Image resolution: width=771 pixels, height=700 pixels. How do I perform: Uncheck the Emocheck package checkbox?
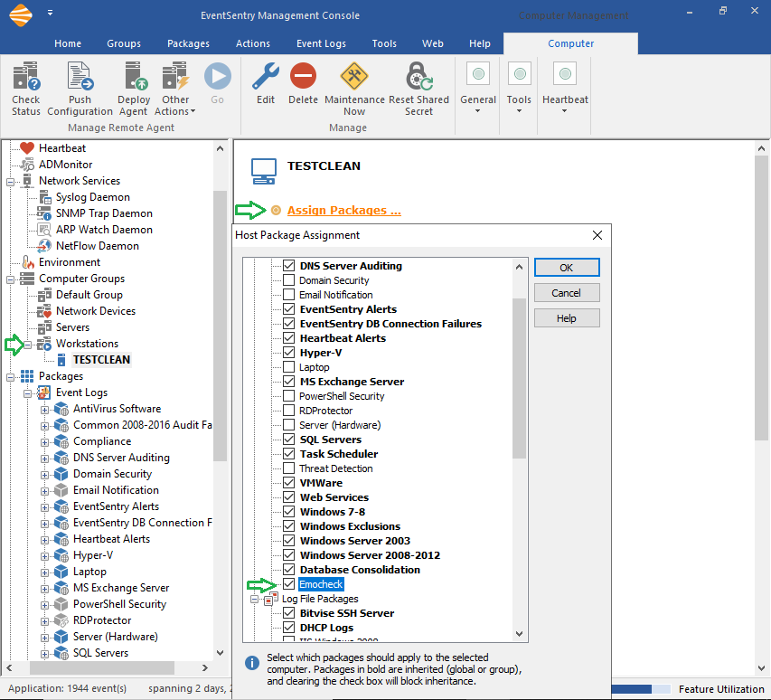[x=288, y=584]
